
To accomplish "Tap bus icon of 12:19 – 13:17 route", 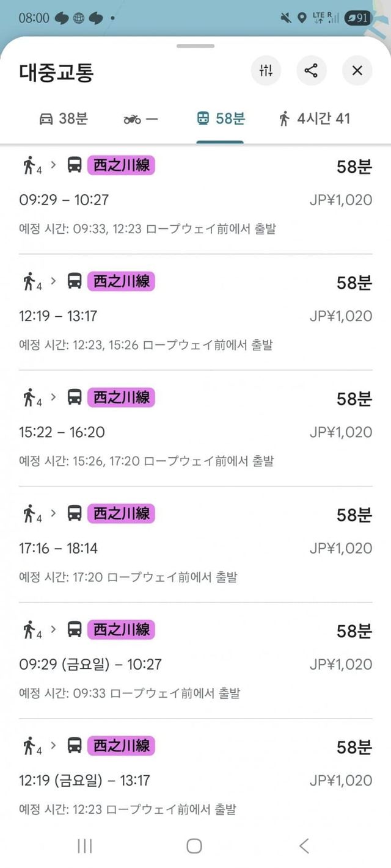I will point(75,281).
